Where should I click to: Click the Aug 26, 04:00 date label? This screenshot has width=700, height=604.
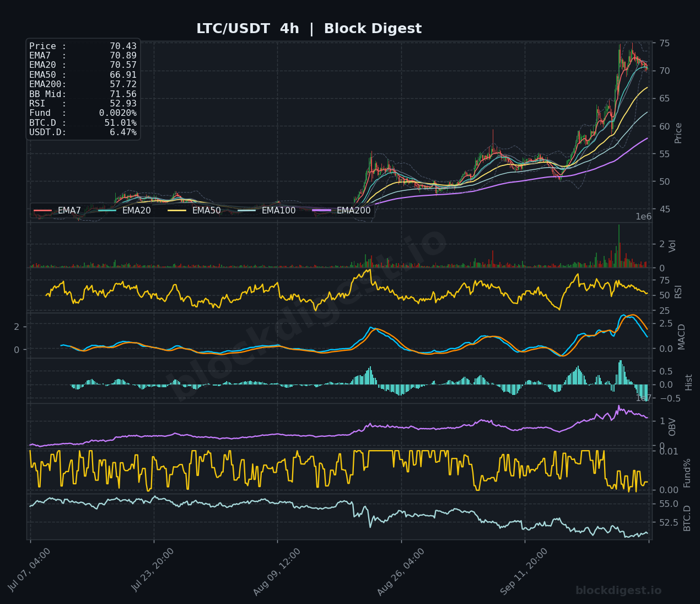401,571
